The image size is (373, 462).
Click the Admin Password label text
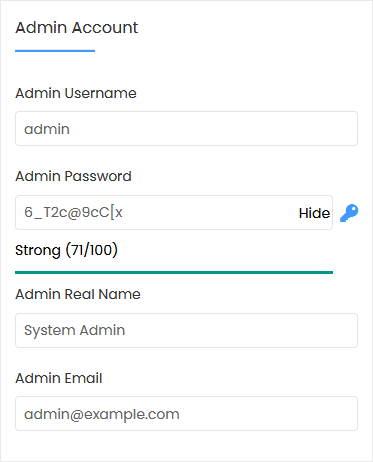coord(73,176)
